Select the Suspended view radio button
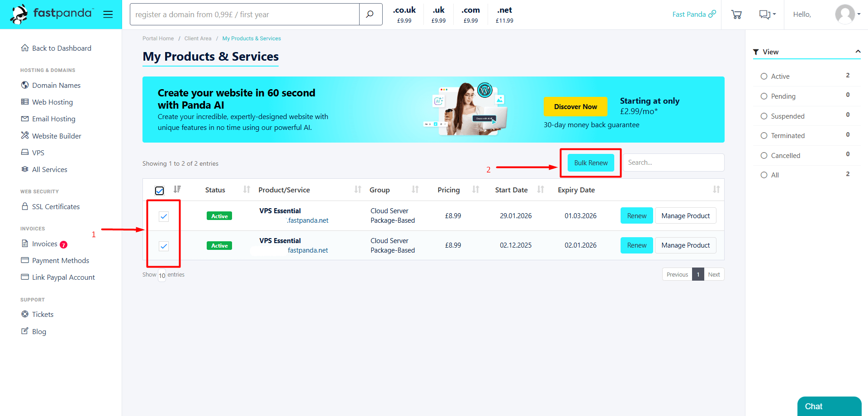868x416 pixels. click(764, 116)
